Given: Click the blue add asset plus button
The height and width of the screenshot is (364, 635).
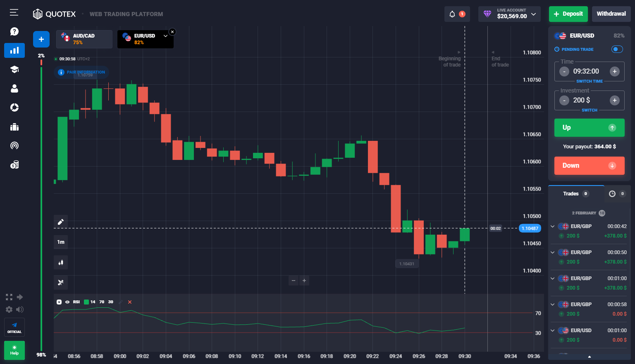Looking at the screenshot, I should pyautogui.click(x=41, y=39).
